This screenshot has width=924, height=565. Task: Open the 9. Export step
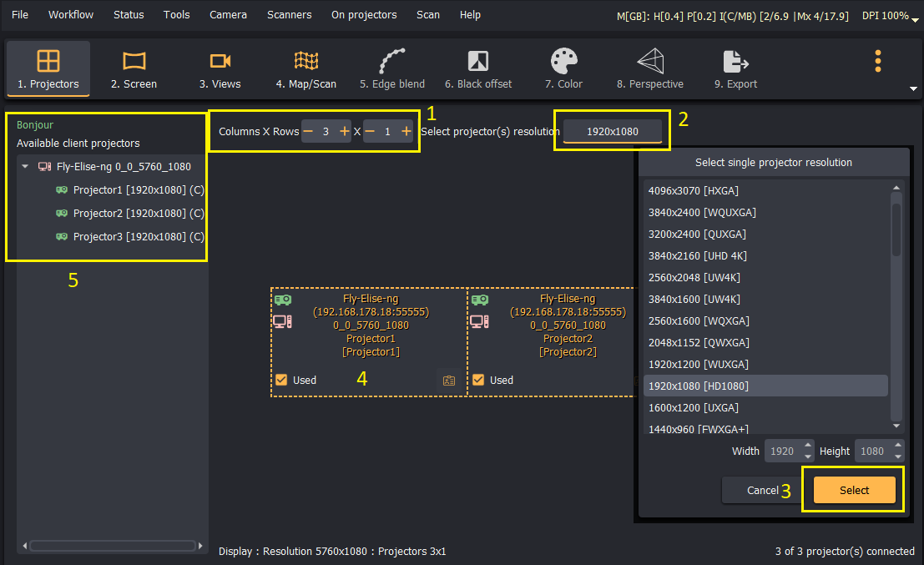point(735,68)
